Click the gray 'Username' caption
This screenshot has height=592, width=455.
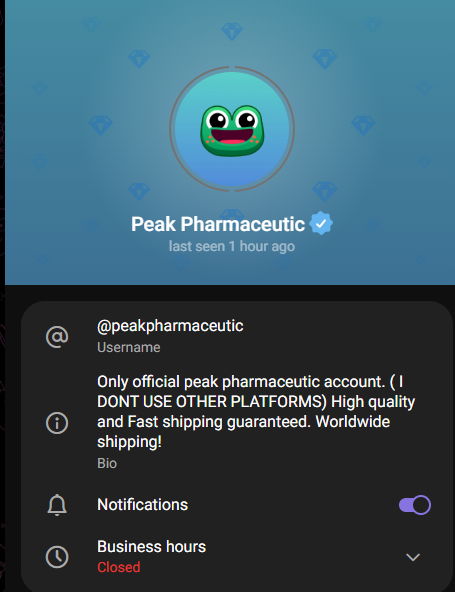coord(129,347)
